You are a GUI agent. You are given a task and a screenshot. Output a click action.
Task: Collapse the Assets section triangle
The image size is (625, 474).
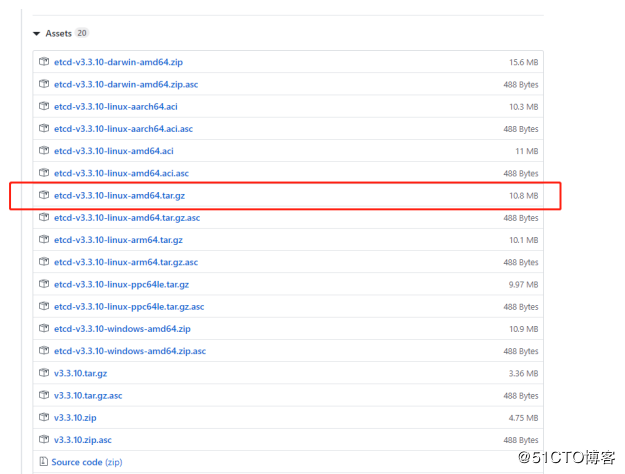click(x=37, y=33)
